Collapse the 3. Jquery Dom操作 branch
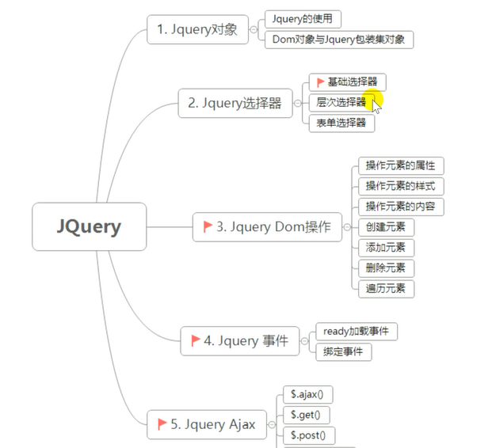The width and height of the screenshot is (496, 448). pos(347,227)
